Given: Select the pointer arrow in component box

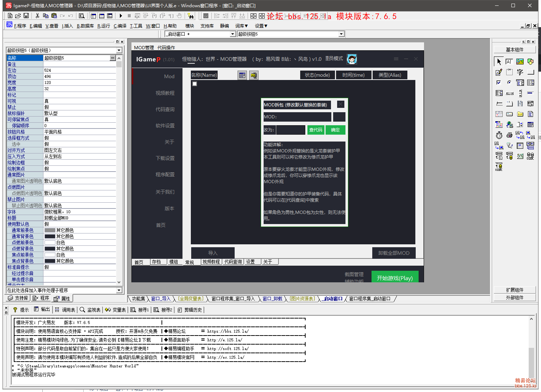Looking at the screenshot, I should (x=499, y=62).
